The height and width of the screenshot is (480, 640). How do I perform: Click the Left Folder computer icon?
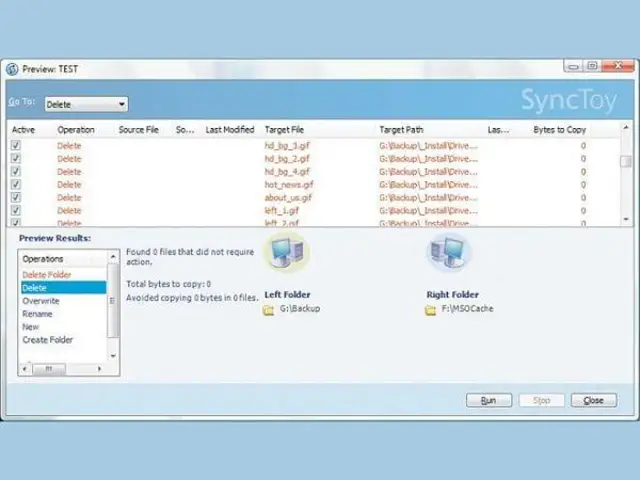coord(287,251)
